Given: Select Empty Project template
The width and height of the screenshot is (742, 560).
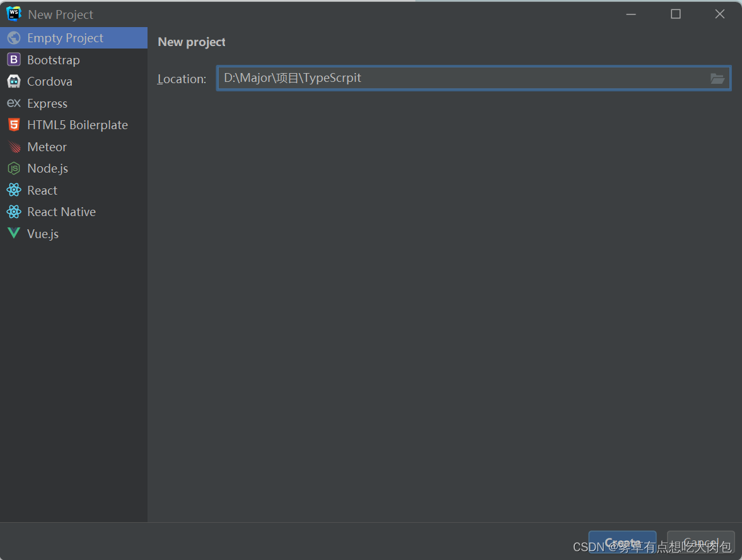Looking at the screenshot, I should click(x=74, y=38).
